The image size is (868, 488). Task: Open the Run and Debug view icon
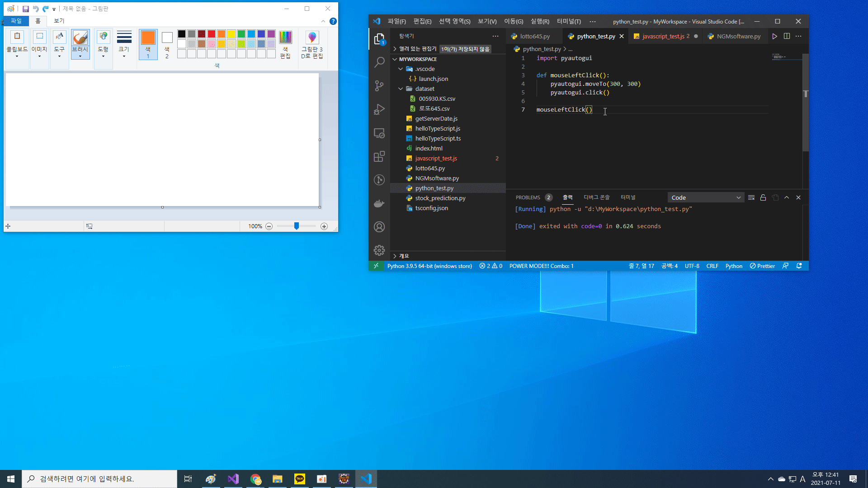379,109
